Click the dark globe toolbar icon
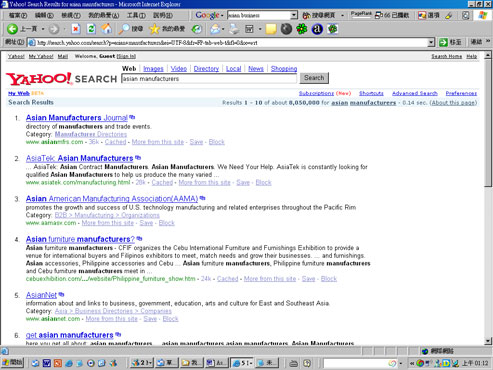493x370 pixels. pyautogui.click(x=286, y=29)
